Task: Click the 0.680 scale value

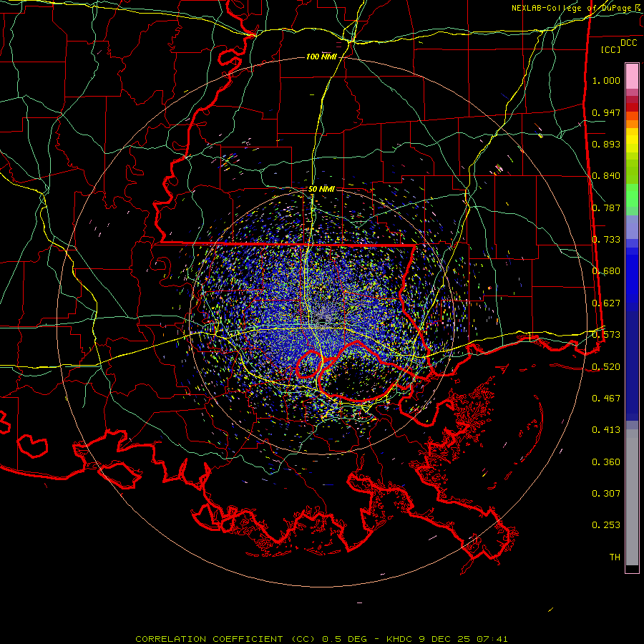Action: pyautogui.click(x=606, y=271)
